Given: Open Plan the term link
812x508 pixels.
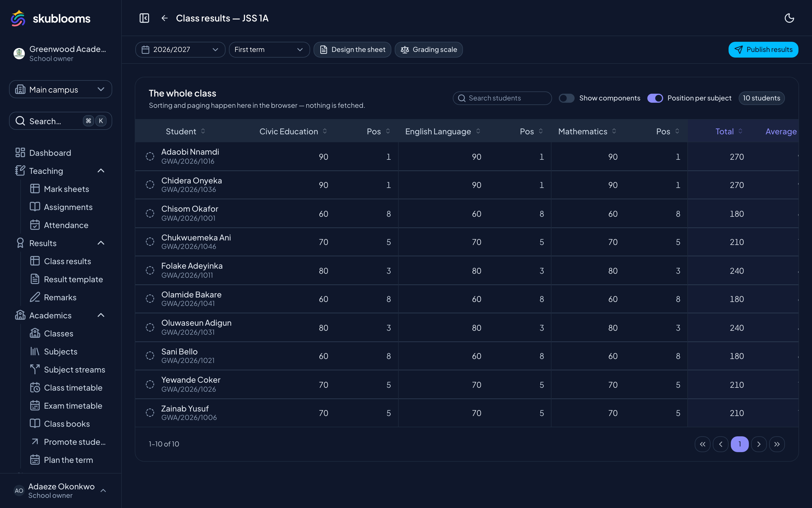Looking at the screenshot, I should tap(68, 460).
